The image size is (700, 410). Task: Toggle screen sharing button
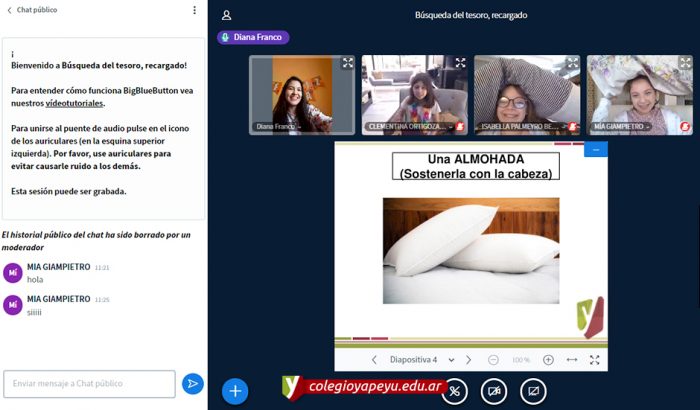click(x=533, y=390)
